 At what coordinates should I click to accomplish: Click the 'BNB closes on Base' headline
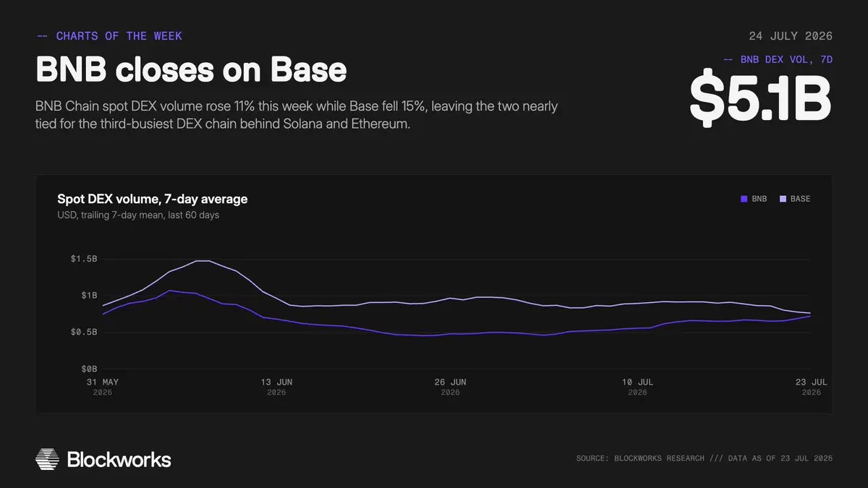pyautogui.click(x=191, y=69)
